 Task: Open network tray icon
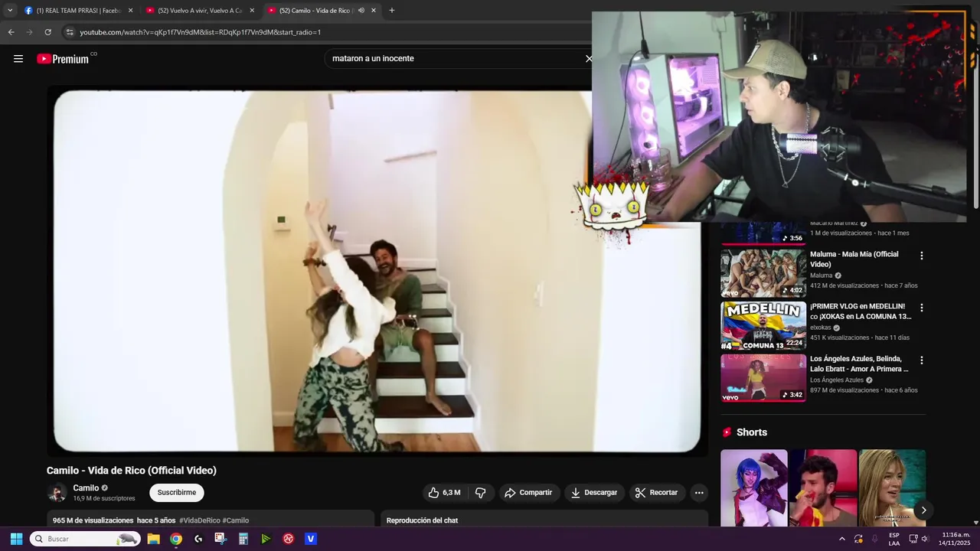913,539
